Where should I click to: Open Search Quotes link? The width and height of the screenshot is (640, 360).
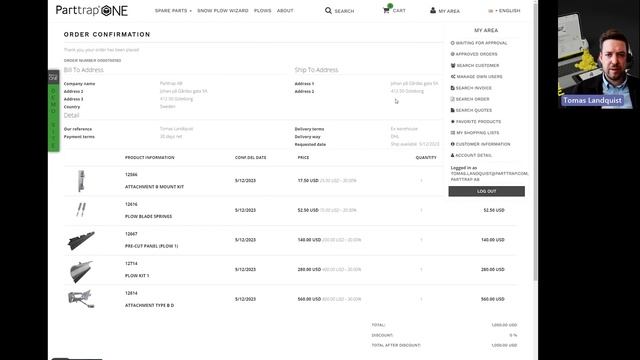(x=473, y=110)
